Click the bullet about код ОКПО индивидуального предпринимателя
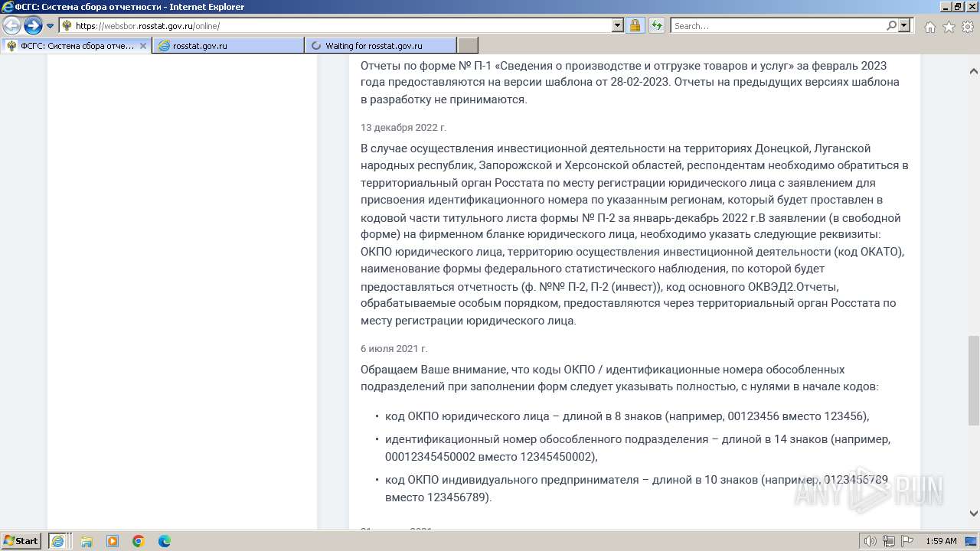This screenshot has width=980, height=551. pos(636,488)
